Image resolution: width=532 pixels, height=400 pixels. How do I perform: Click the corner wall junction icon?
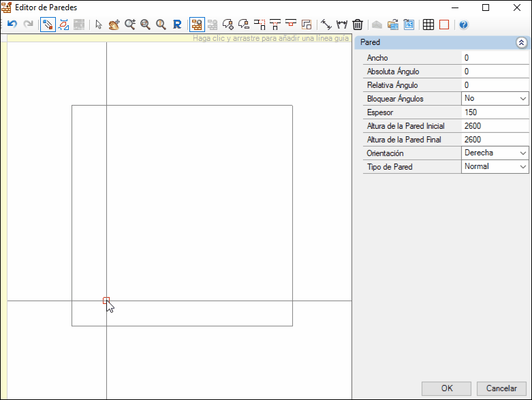[260, 25]
